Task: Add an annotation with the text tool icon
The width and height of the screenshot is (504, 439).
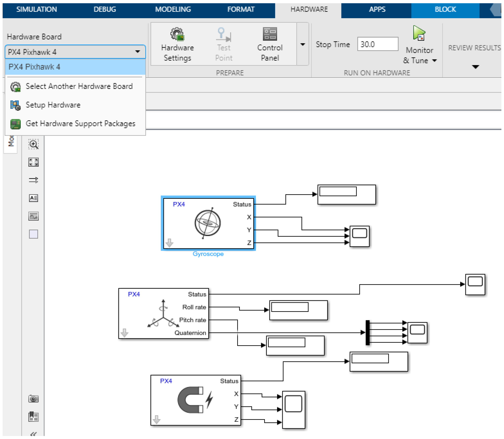Action: [x=33, y=198]
